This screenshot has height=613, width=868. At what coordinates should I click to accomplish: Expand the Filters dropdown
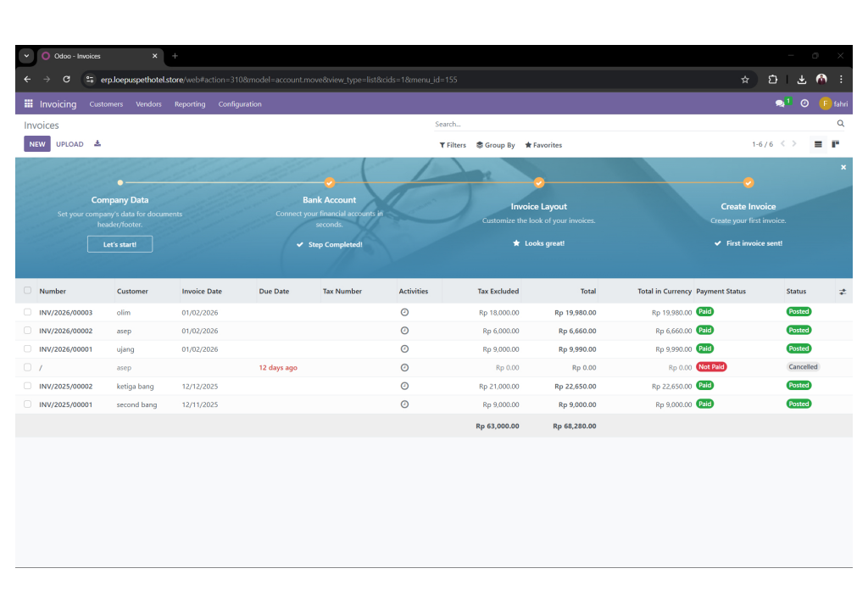pyautogui.click(x=453, y=145)
